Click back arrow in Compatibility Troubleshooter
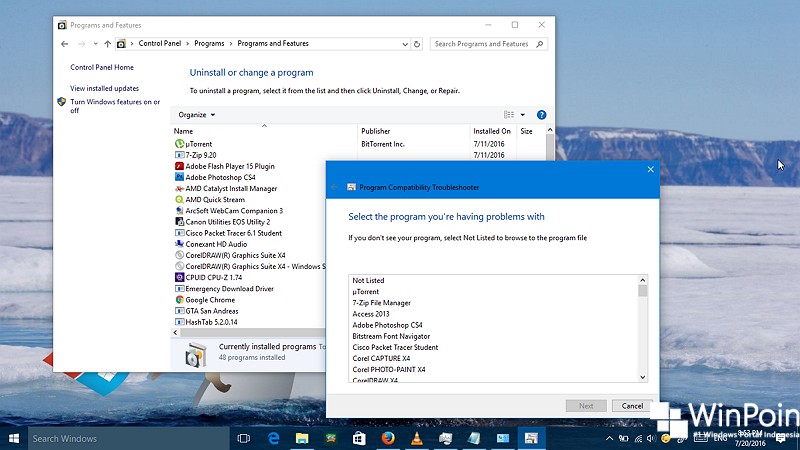Viewport: 800px width, 450px height. [334, 187]
